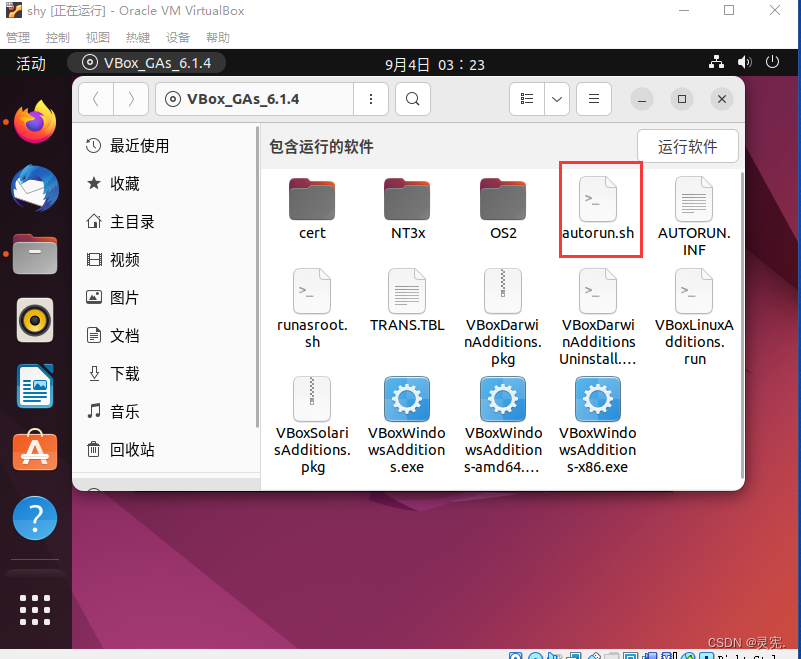Switch to list view in file manager
This screenshot has width=801, height=659.
pyautogui.click(x=527, y=99)
